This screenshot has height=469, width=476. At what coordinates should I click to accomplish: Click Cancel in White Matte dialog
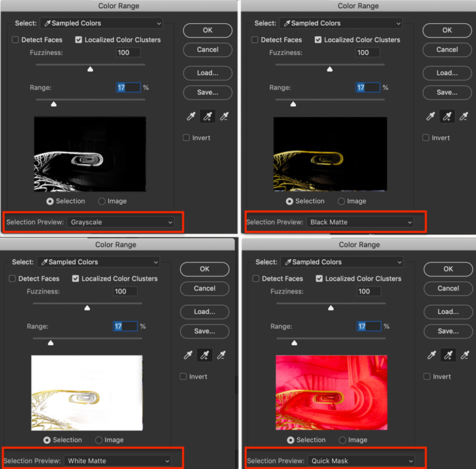coord(205,289)
